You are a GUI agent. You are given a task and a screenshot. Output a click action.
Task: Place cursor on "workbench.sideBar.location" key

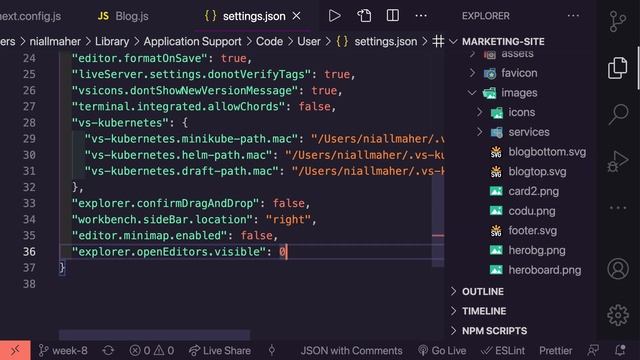(x=162, y=219)
